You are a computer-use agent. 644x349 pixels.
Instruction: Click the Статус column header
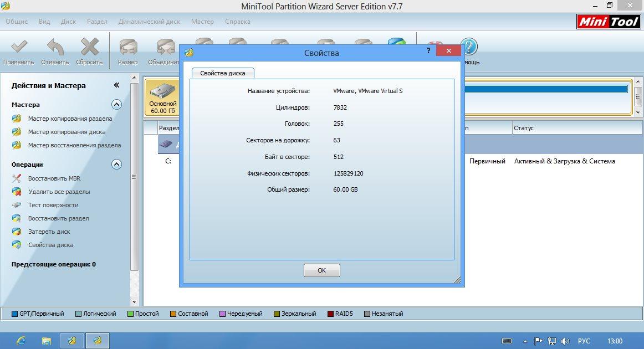(577, 128)
